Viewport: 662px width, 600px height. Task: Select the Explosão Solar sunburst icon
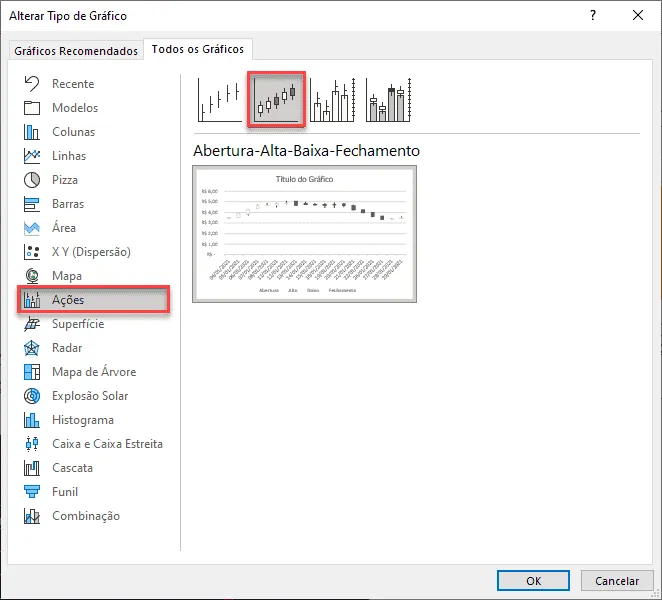point(32,396)
